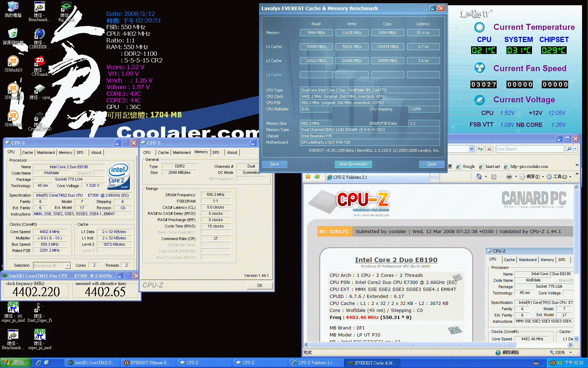
Task: Click the Memory Read 9964 MB/s result cell
Action: click(x=316, y=33)
